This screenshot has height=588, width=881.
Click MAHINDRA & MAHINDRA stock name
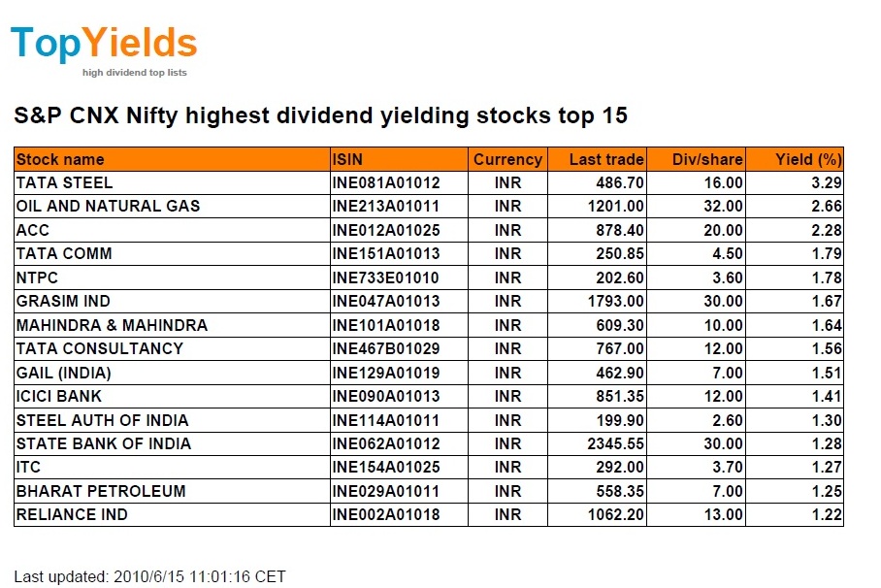click(x=112, y=325)
